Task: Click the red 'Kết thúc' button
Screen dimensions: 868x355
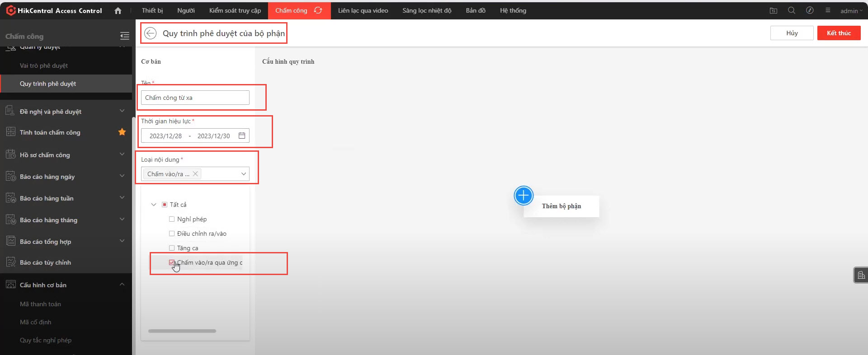Action: point(839,33)
